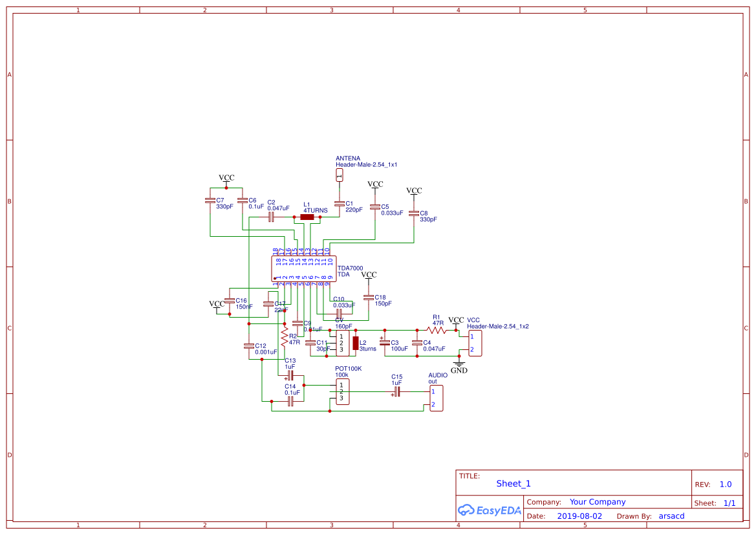Click the 'Your Company' field

[x=598, y=502]
